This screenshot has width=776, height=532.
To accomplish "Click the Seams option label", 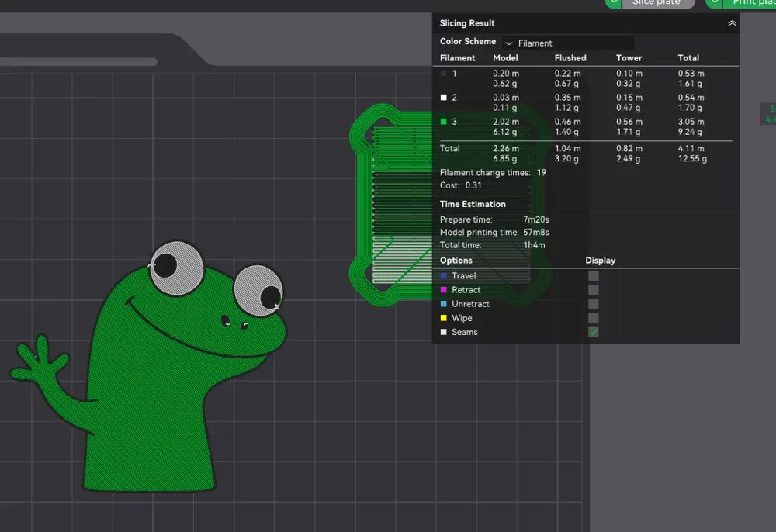I will click(x=465, y=332).
